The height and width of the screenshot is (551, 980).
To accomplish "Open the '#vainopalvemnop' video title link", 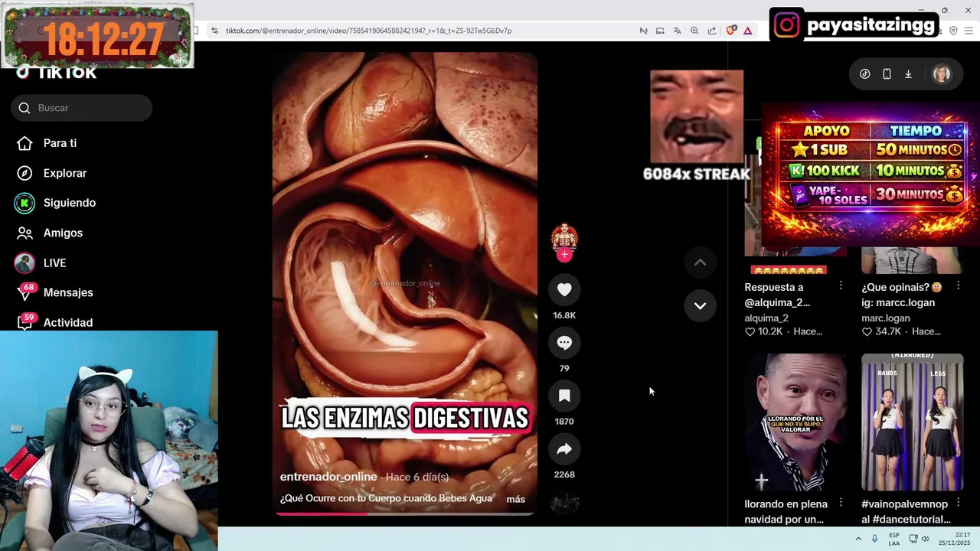I will (906, 512).
